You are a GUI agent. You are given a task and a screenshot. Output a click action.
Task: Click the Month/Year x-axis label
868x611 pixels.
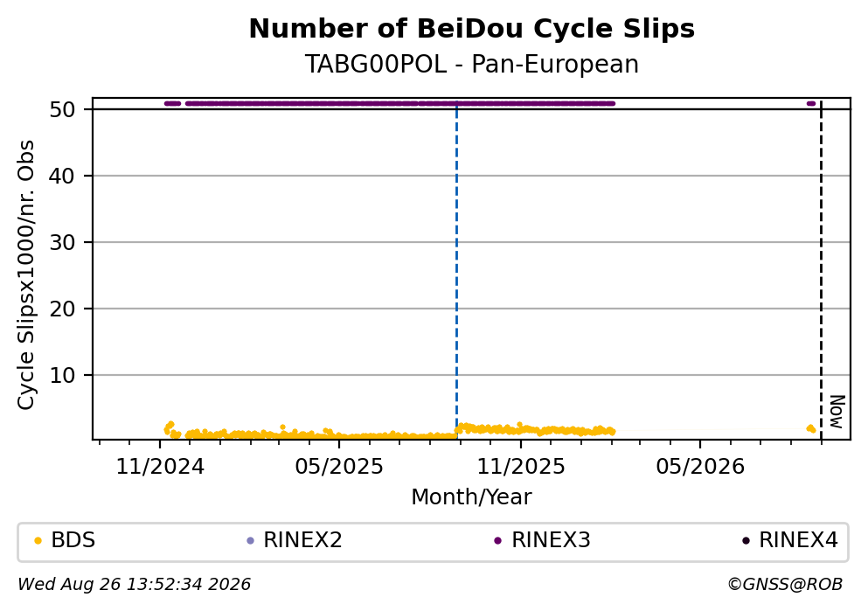click(x=472, y=497)
